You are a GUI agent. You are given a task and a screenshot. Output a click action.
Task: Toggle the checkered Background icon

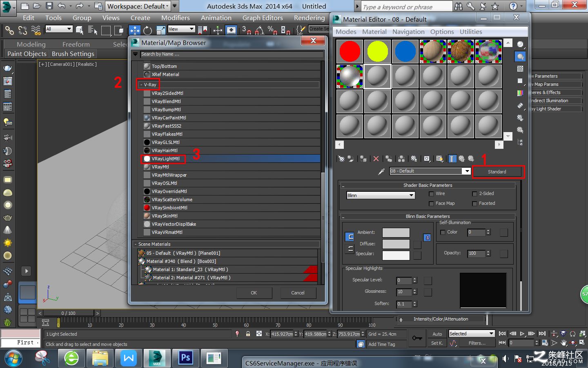pos(520,69)
